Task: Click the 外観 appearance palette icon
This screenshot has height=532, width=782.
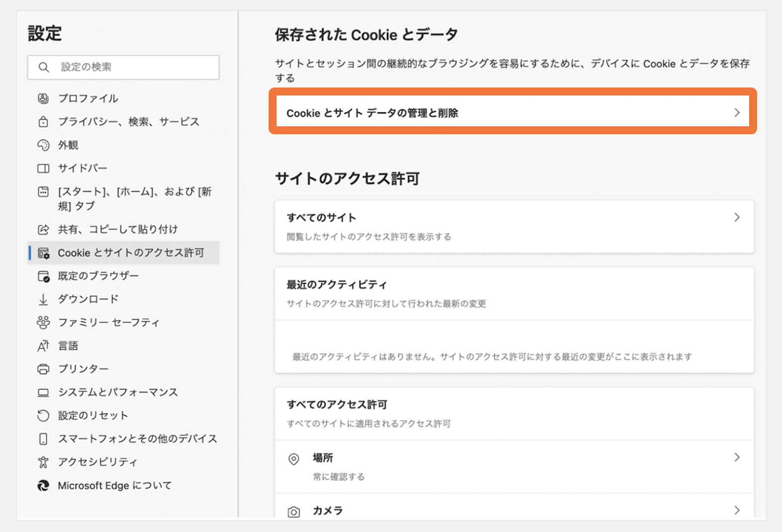Action: coord(43,145)
